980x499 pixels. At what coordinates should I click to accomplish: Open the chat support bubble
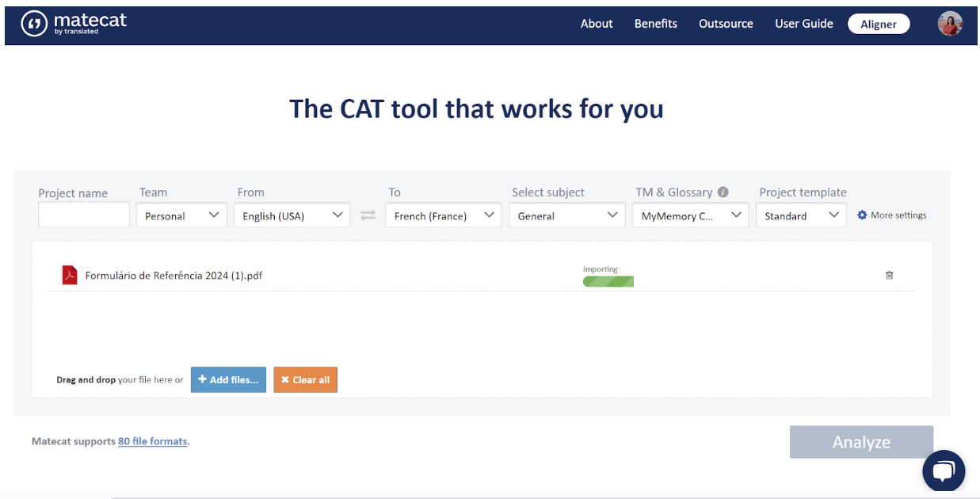[x=943, y=471]
